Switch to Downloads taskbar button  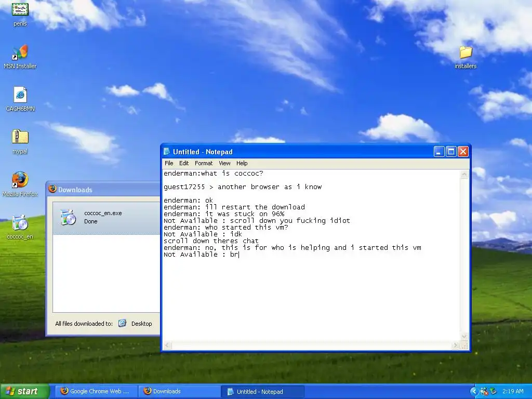click(x=179, y=391)
